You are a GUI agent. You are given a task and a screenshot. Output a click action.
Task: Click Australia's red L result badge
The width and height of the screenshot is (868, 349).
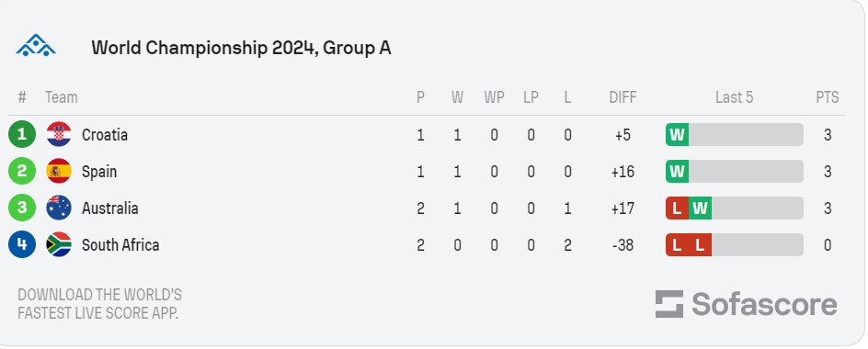click(x=677, y=208)
